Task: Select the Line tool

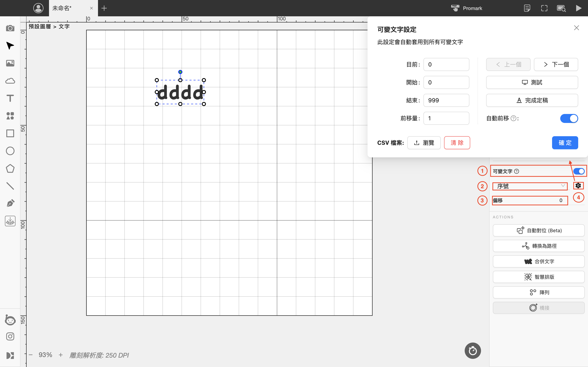Action: 10,186
